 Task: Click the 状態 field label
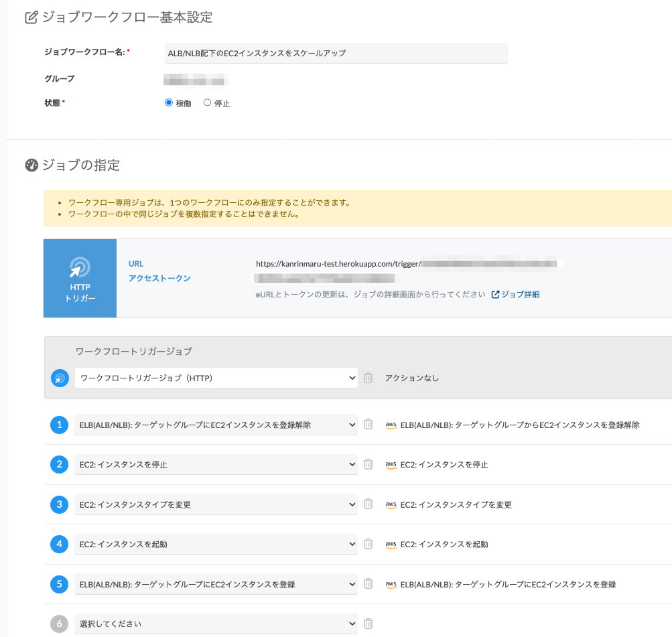click(x=52, y=102)
